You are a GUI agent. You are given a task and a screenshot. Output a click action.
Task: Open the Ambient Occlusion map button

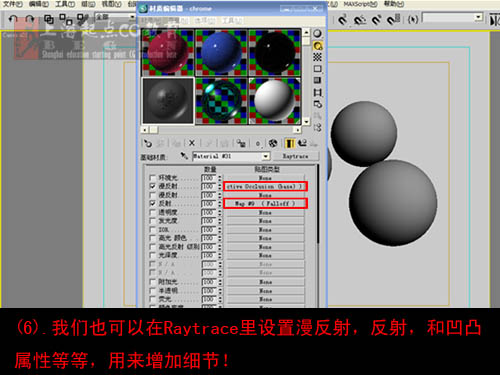(265, 186)
